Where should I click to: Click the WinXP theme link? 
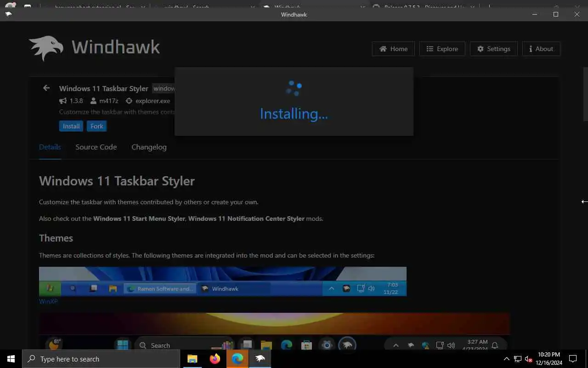(x=48, y=301)
